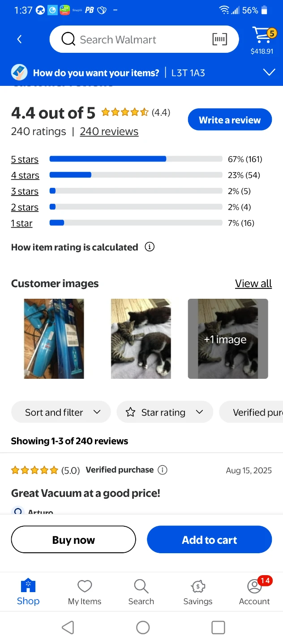Viewport: 283px width, 644px height.
Task: Open the Star rating dropdown
Action: [165, 412]
